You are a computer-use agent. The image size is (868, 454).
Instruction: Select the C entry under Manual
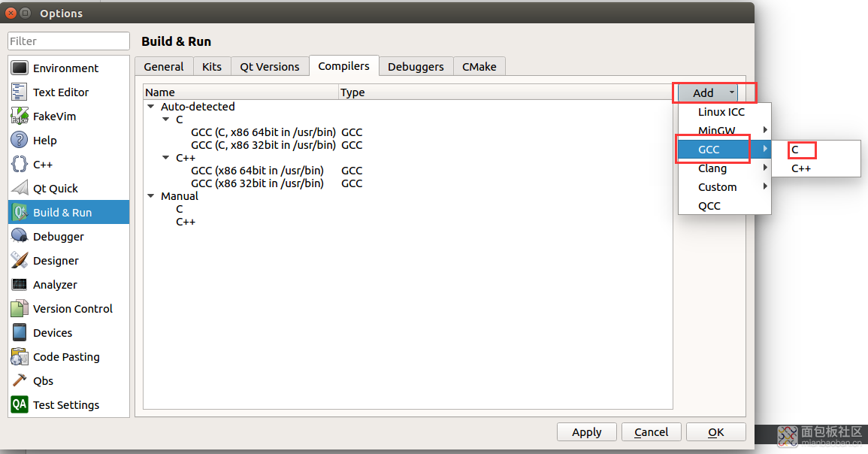click(x=180, y=209)
